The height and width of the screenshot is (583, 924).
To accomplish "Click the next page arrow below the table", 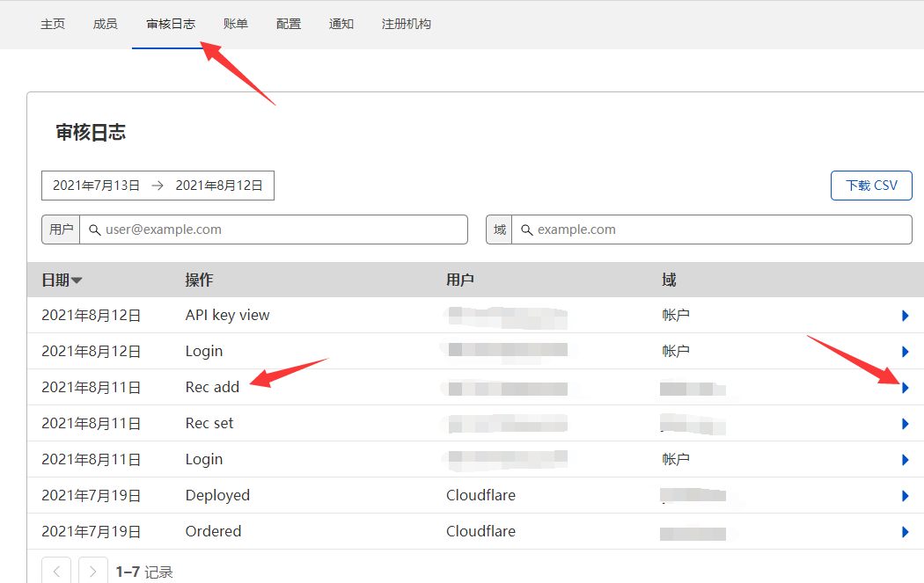I will [92, 570].
